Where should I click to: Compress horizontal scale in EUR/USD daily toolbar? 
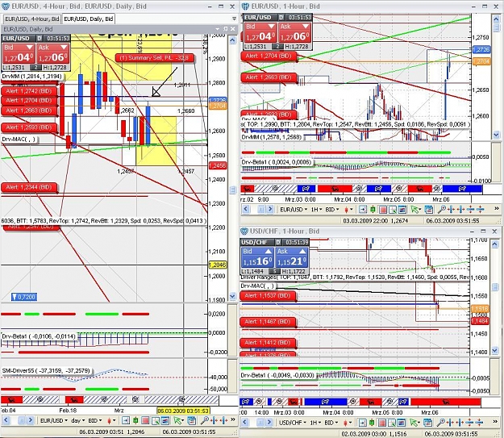pos(213,420)
